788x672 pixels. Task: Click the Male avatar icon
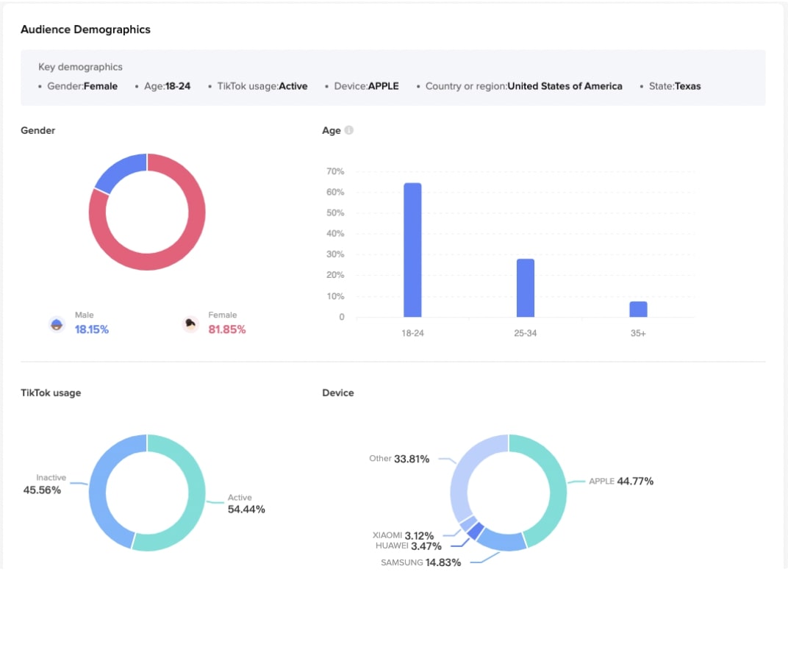coord(57,324)
